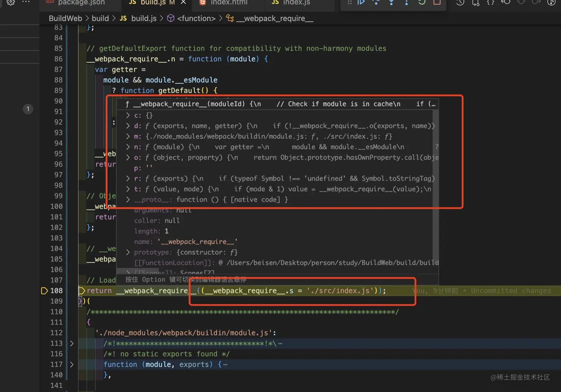Unfold the collapsed code at line 113

pyautogui.click(x=72, y=343)
